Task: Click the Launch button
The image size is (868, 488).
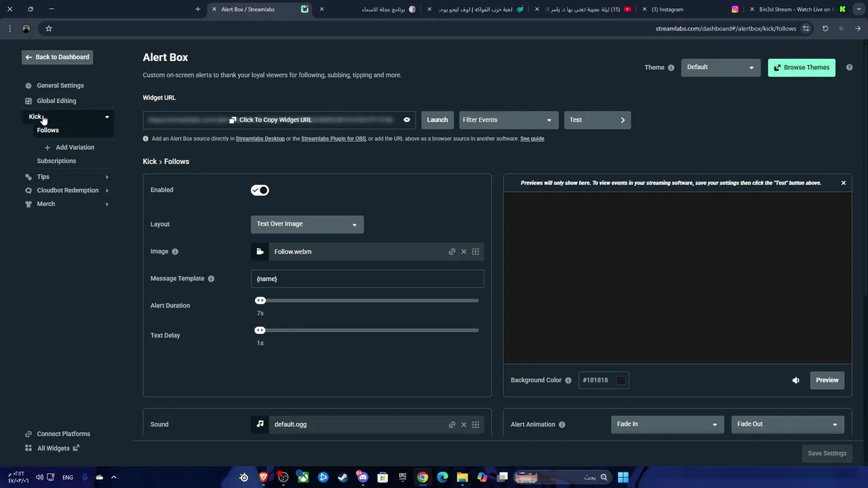Action: coord(437,120)
